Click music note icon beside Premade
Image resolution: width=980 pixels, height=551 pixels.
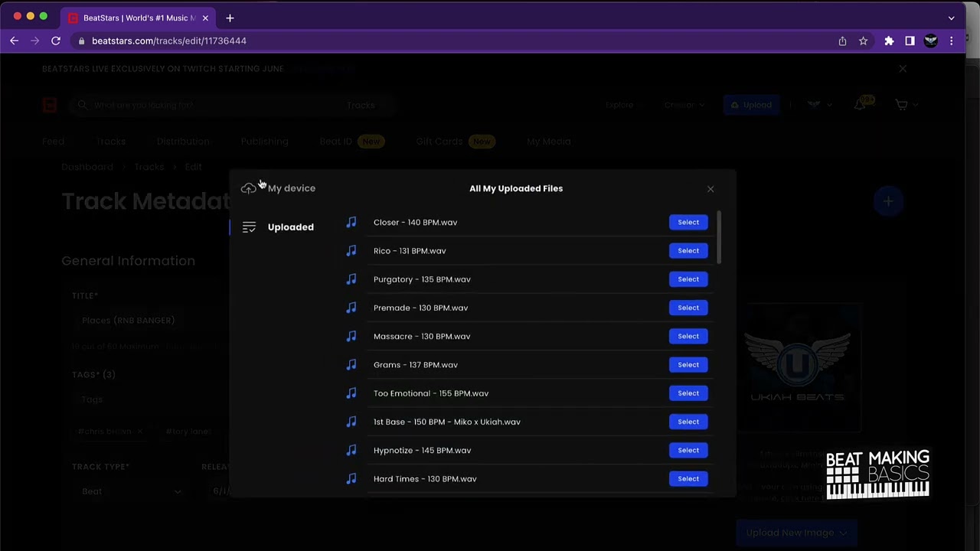click(351, 308)
